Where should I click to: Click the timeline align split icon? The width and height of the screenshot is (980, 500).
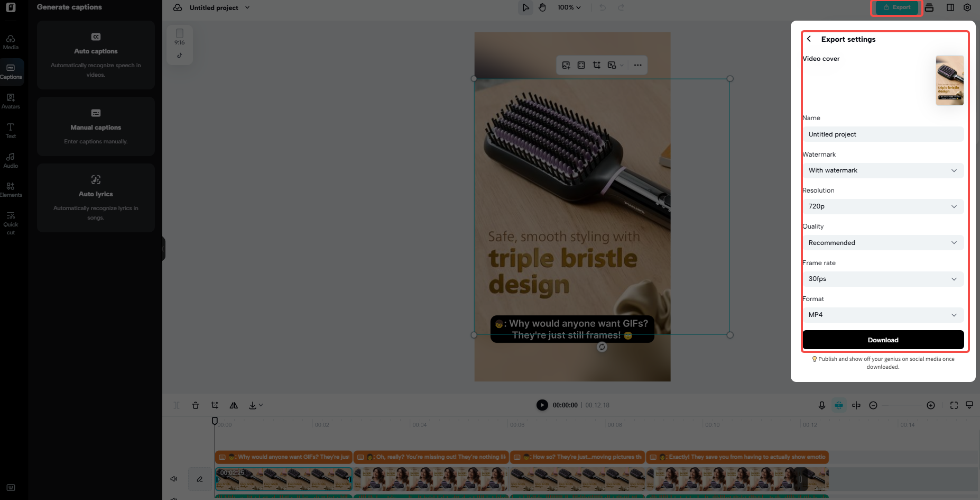(x=856, y=405)
